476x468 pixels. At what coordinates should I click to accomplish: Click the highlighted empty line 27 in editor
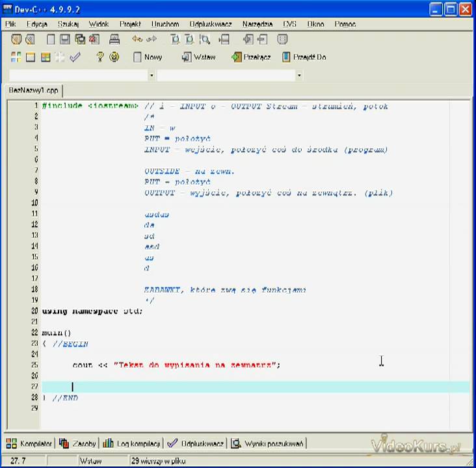click(256, 387)
